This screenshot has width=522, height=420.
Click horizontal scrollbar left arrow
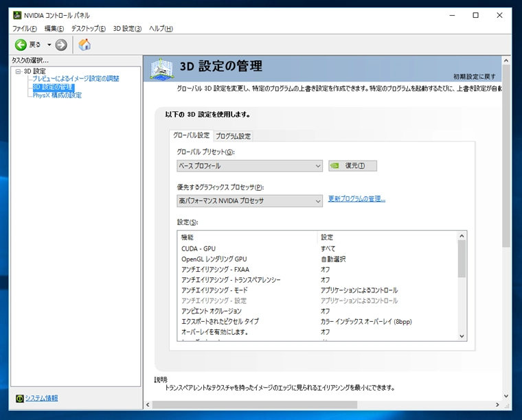tap(148, 405)
